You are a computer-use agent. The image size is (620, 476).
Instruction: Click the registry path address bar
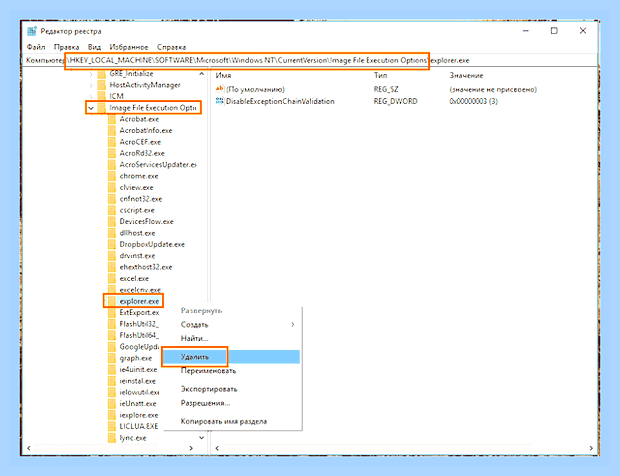tap(310, 60)
